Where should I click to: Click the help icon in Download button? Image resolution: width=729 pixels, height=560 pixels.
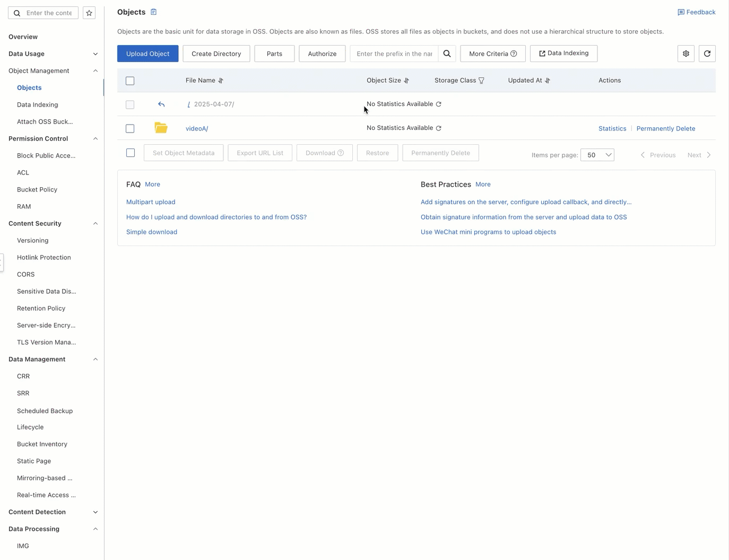pos(341,153)
